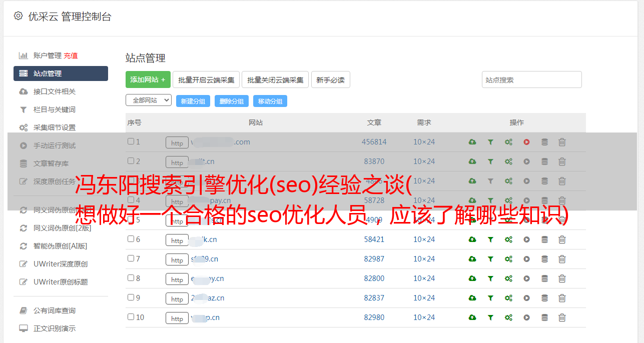The height and width of the screenshot is (343, 644).
Task: Open article count 456814 link
Action: [x=374, y=142]
